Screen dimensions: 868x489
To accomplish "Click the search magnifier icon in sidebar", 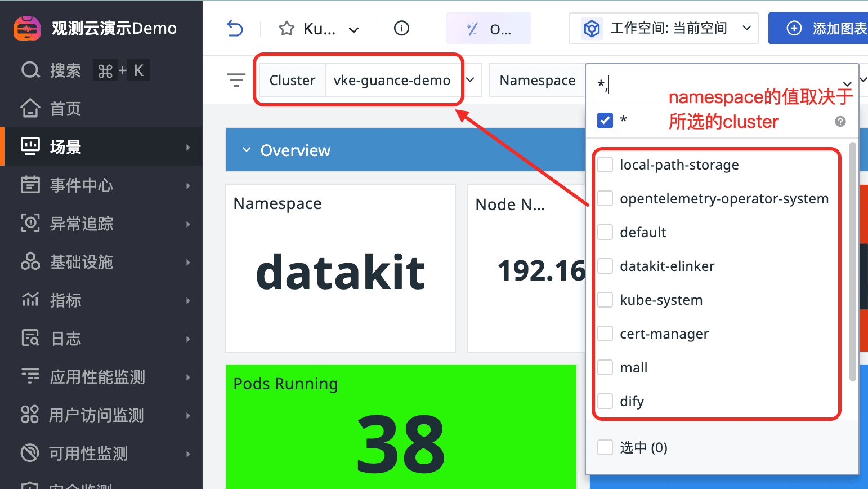I will 30,70.
